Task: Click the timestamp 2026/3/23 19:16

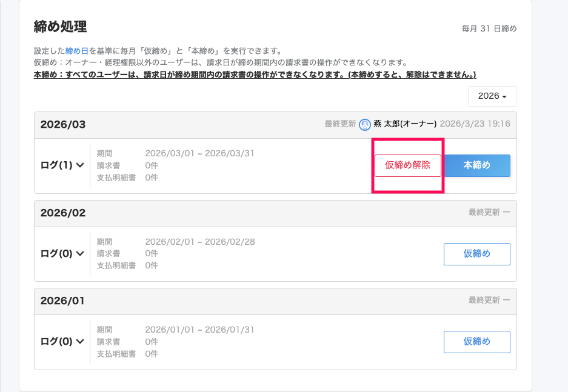Action: click(x=475, y=124)
